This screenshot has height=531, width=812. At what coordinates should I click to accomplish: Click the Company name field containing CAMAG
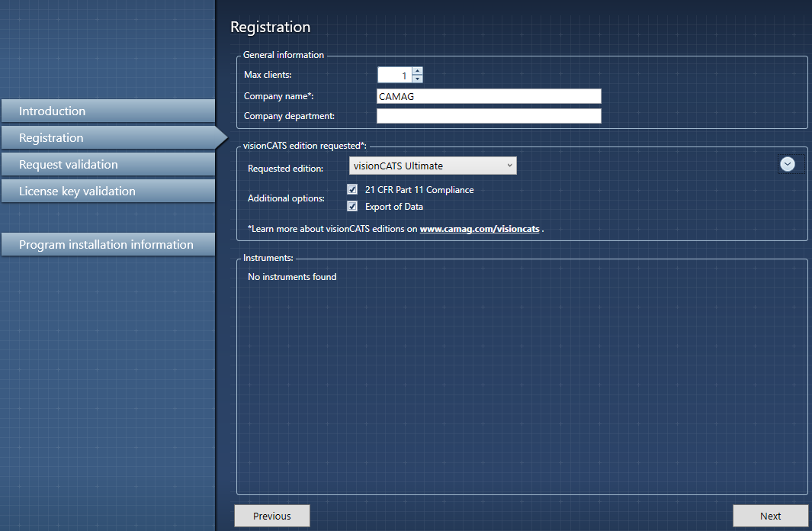(x=489, y=96)
